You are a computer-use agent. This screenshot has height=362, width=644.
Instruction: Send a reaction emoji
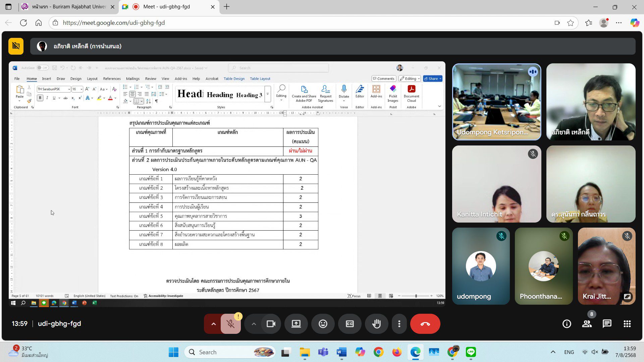point(323,324)
